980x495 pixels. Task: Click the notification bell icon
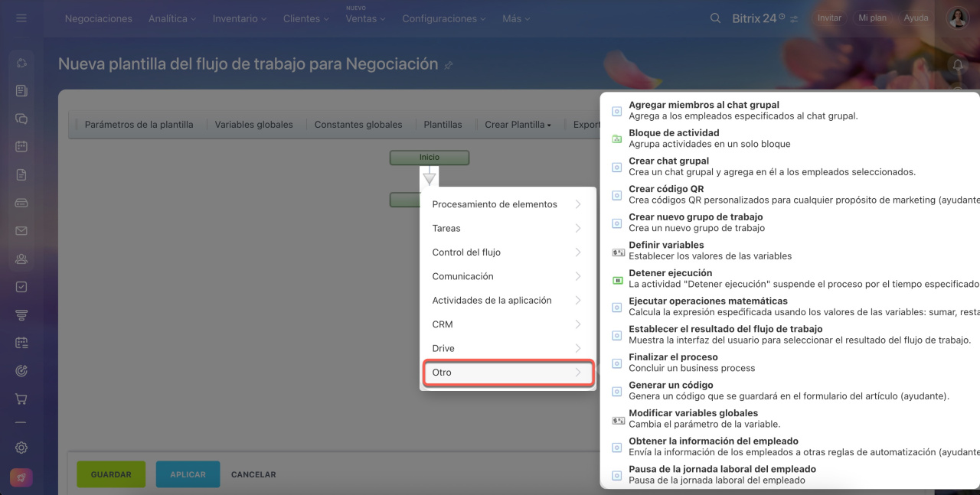957,65
